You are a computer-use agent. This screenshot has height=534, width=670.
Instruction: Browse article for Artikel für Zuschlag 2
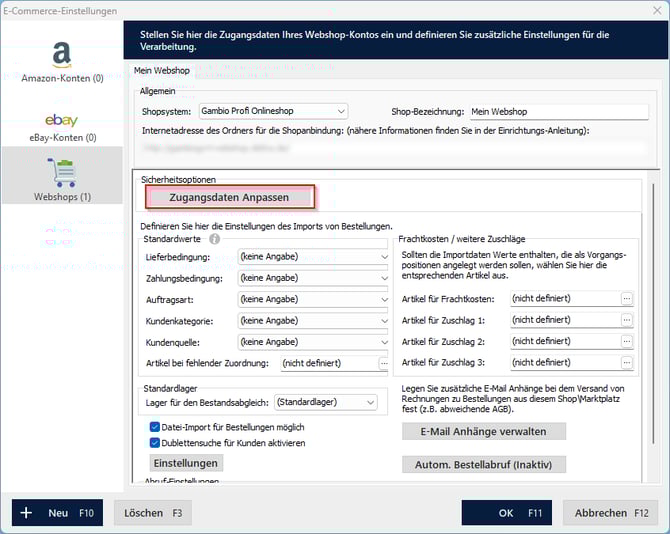click(626, 341)
